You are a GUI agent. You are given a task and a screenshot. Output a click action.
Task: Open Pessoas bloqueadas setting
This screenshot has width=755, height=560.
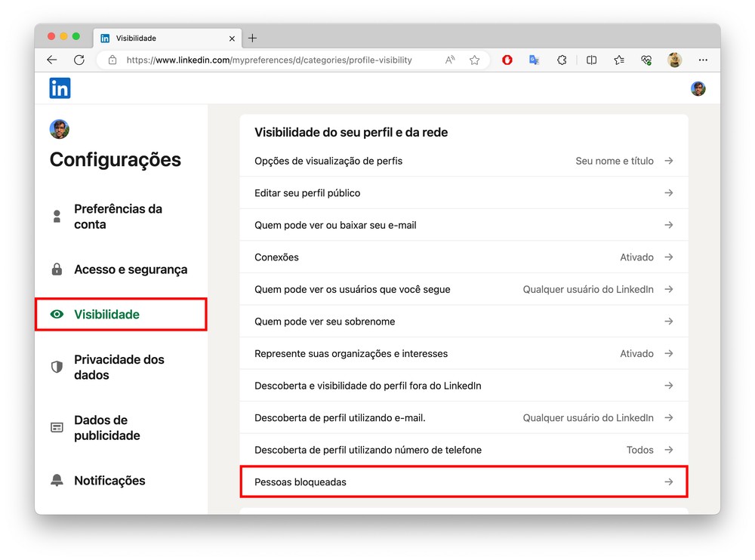coord(464,482)
